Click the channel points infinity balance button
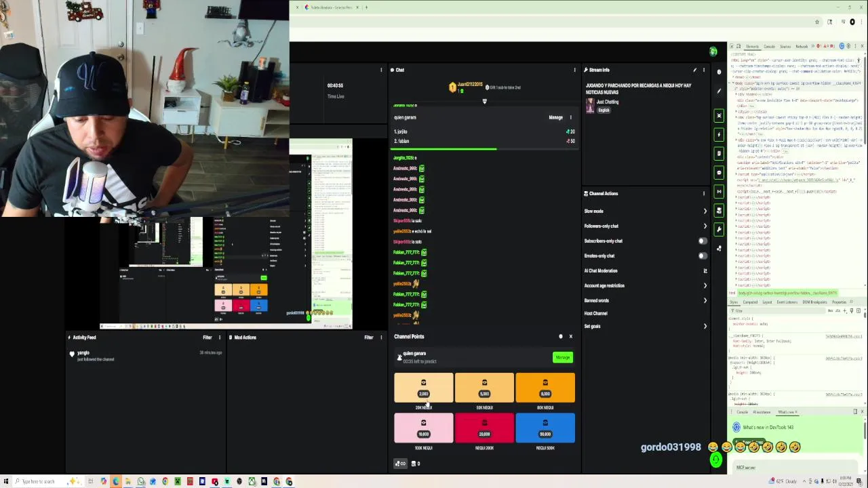868x488 pixels. 401,464
